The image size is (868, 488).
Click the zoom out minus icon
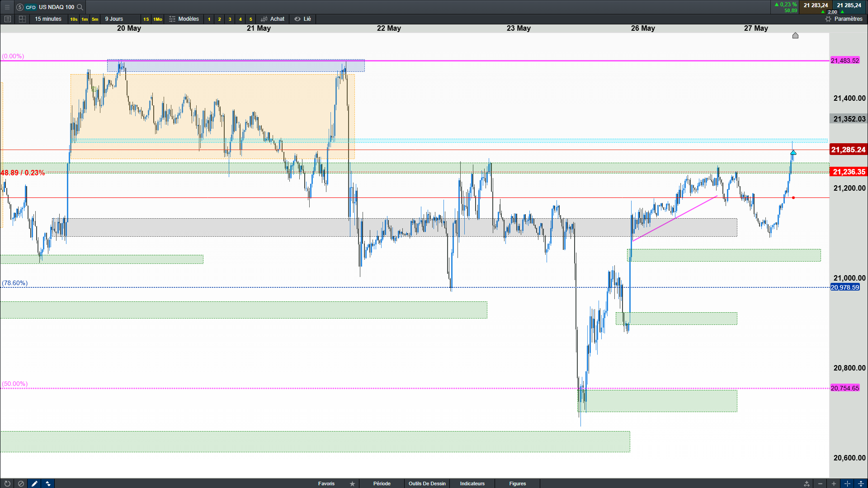click(820, 483)
